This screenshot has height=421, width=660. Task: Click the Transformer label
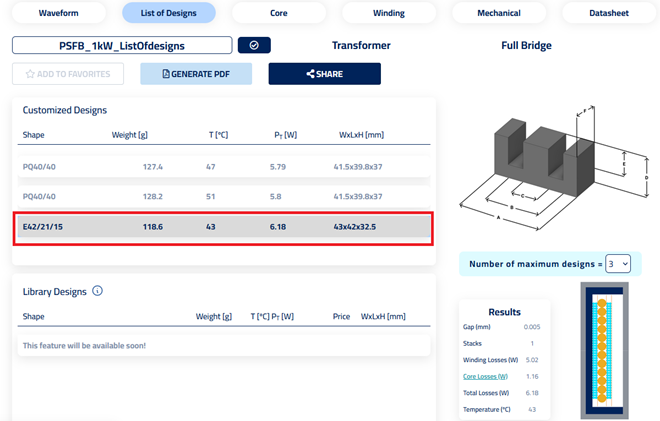pos(361,45)
